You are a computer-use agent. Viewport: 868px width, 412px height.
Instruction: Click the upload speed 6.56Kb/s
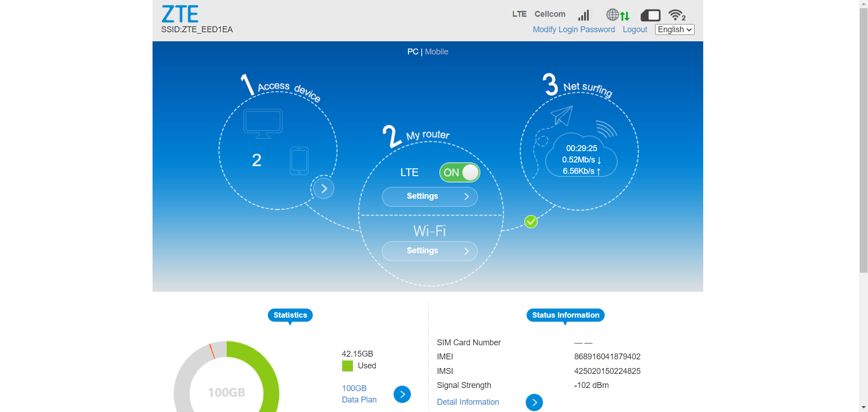tap(582, 171)
